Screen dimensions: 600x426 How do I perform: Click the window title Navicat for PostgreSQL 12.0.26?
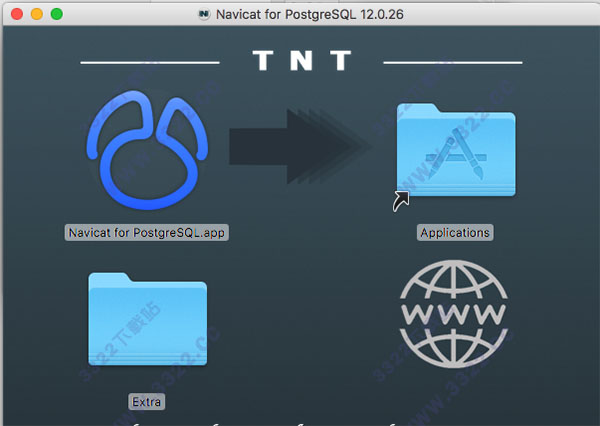[x=310, y=15]
